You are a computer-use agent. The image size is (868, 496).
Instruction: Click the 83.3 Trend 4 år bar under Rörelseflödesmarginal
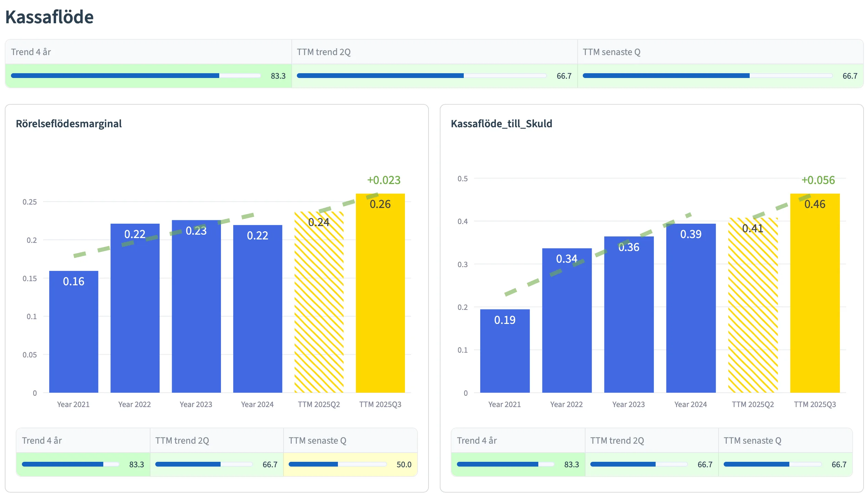(x=70, y=464)
